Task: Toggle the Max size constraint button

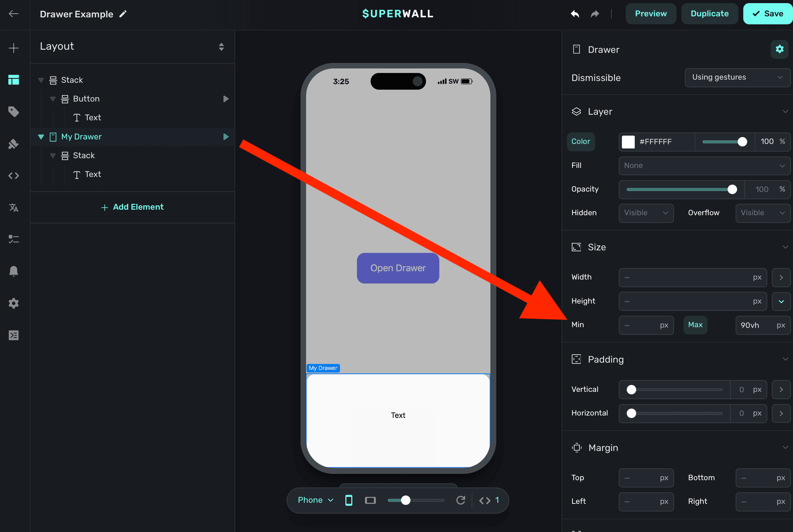Action: (695, 325)
